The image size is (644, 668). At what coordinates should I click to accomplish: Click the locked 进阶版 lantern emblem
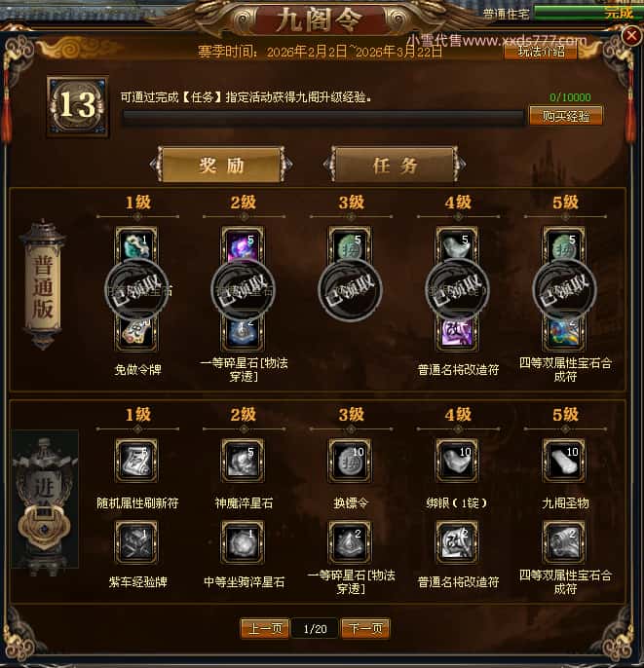pos(45,499)
